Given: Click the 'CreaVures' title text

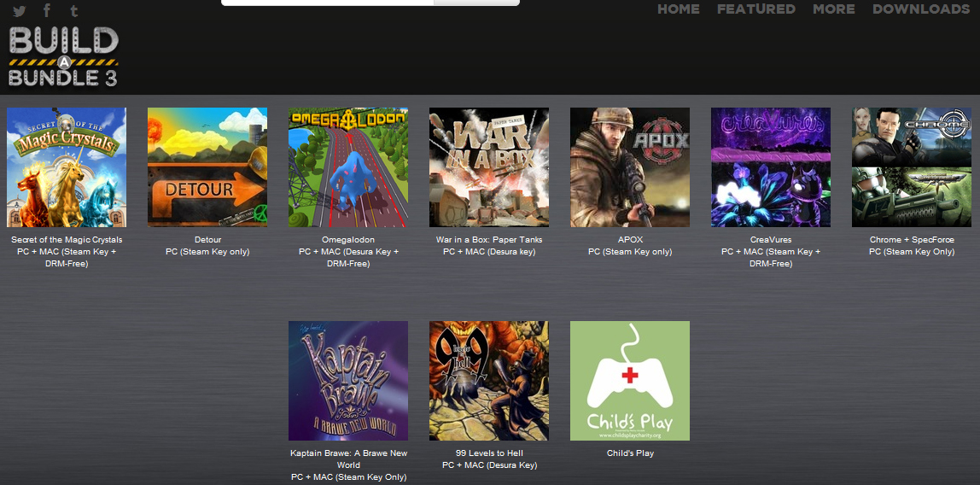Looking at the screenshot, I should tap(771, 240).
